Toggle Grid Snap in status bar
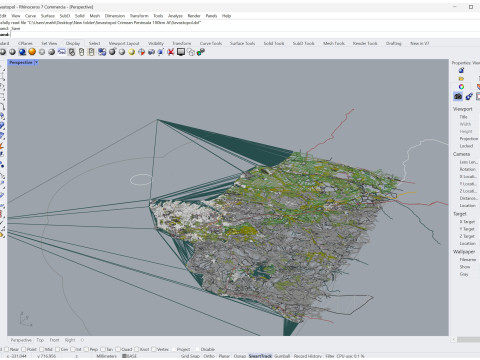The image size is (480, 360). pos(190,356)
